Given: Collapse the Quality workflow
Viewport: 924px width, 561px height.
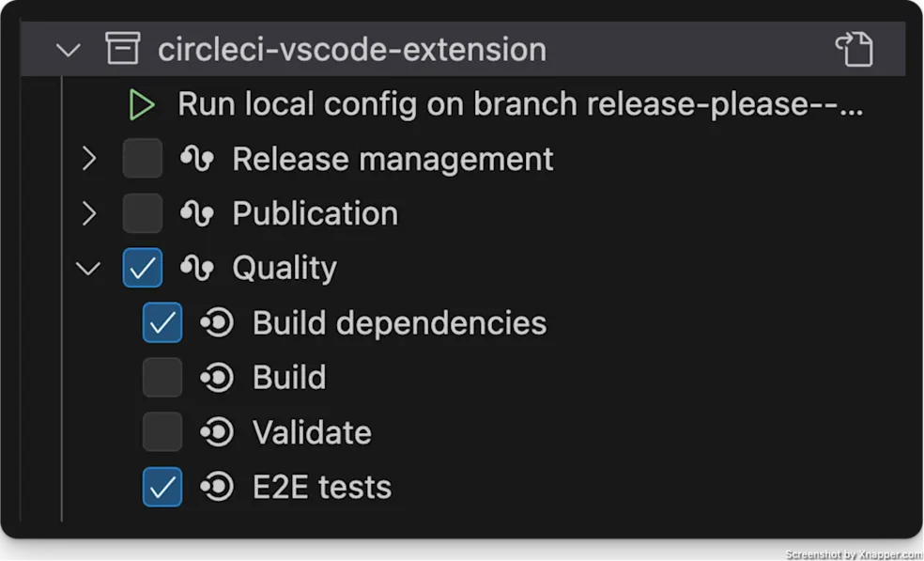Looking at the screenshot, I should (x=88, y=268).
